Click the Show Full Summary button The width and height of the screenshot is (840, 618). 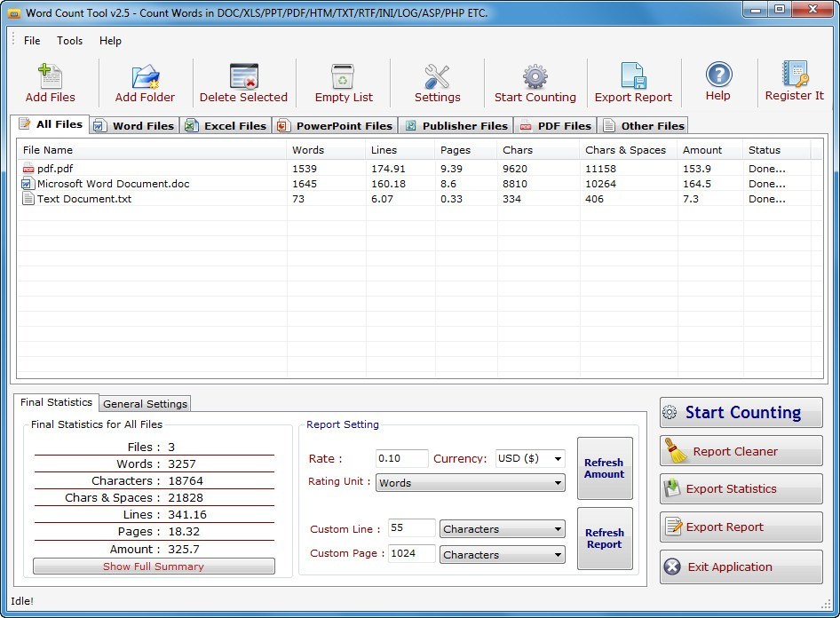click(154, 566)
